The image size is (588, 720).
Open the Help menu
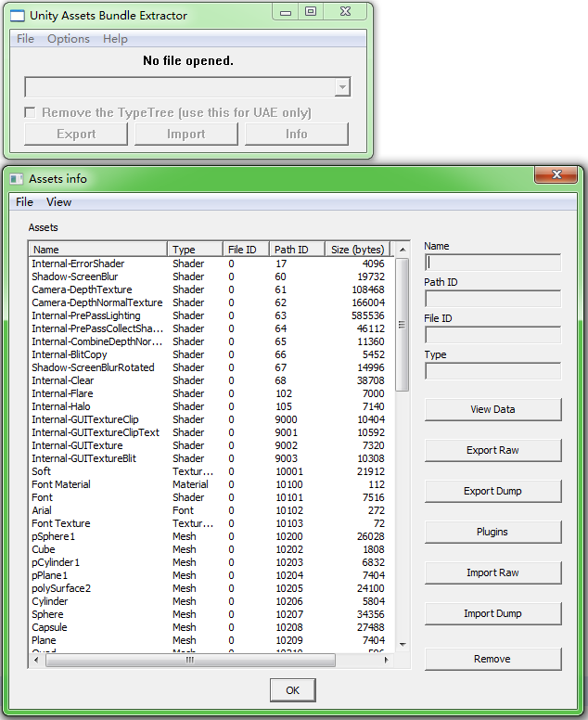coord(115,39)
